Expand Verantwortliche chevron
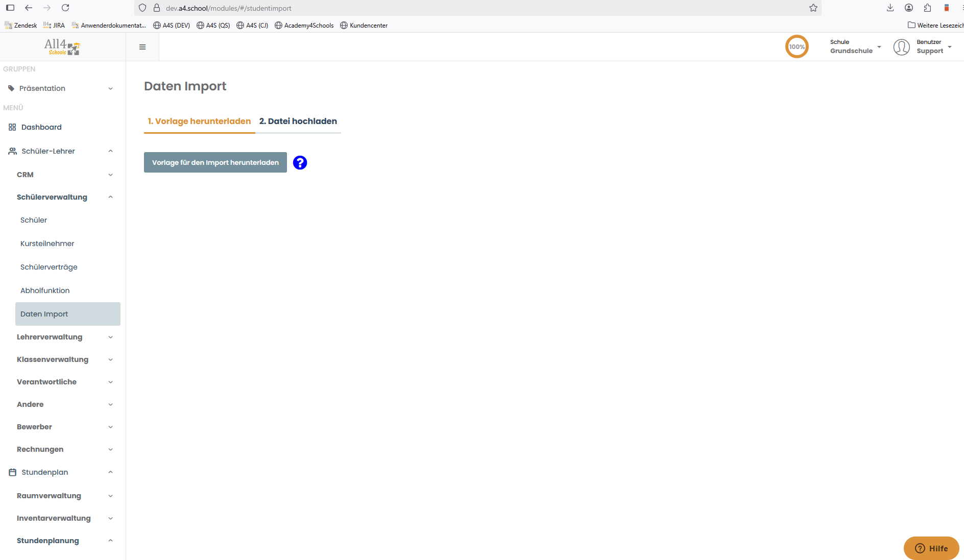The height and width of the screenshot is (560, 964). (110, 382)
